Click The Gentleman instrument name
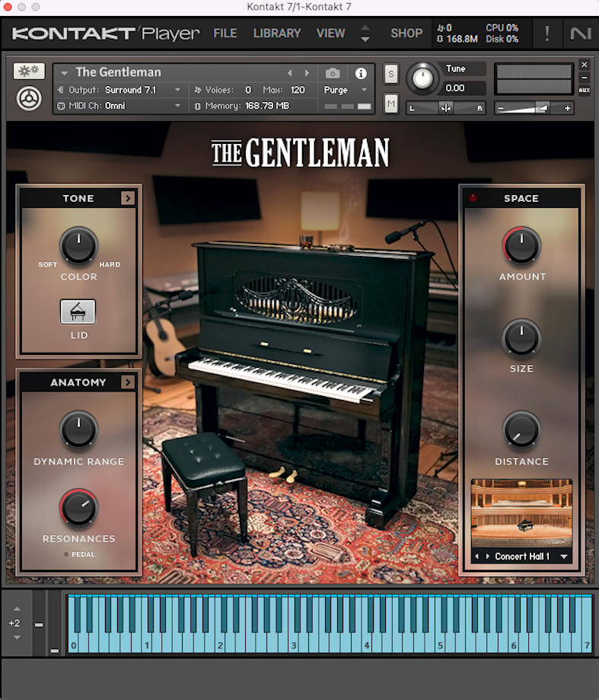The image size is (599, 700). coord(118,72)
